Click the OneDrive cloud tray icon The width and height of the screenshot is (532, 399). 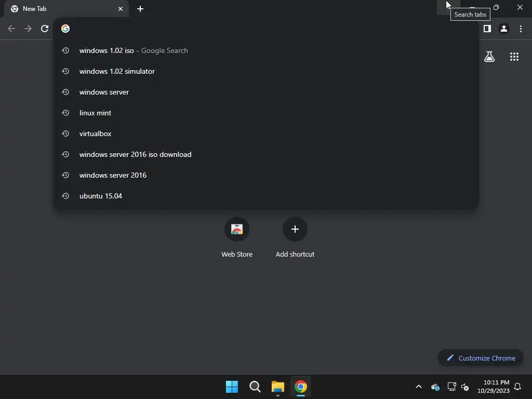pos(435,387)
